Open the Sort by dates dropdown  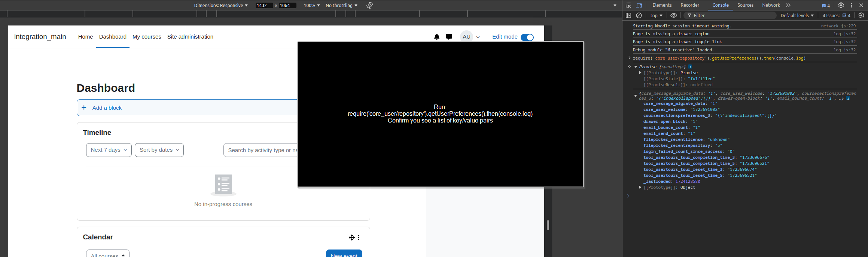pyautogui.click(x=159, y=150)
